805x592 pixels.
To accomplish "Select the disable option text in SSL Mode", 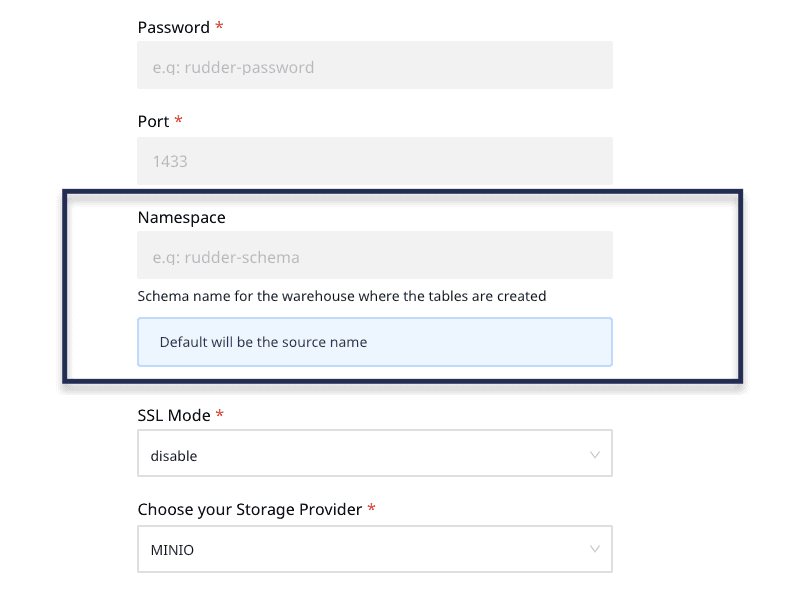I will [173, 455].
